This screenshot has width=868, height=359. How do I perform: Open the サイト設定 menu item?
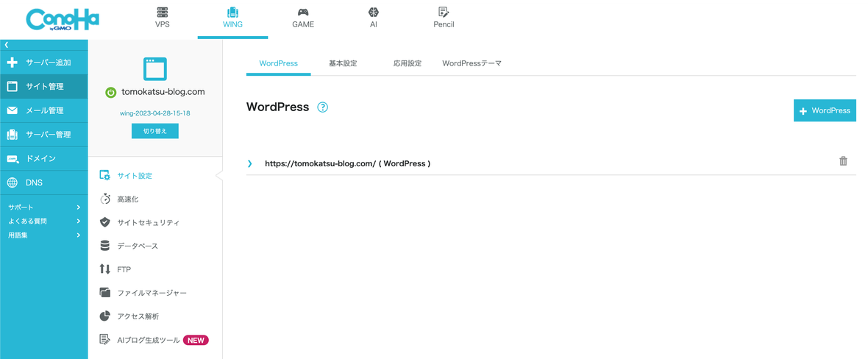click(135, 176)
